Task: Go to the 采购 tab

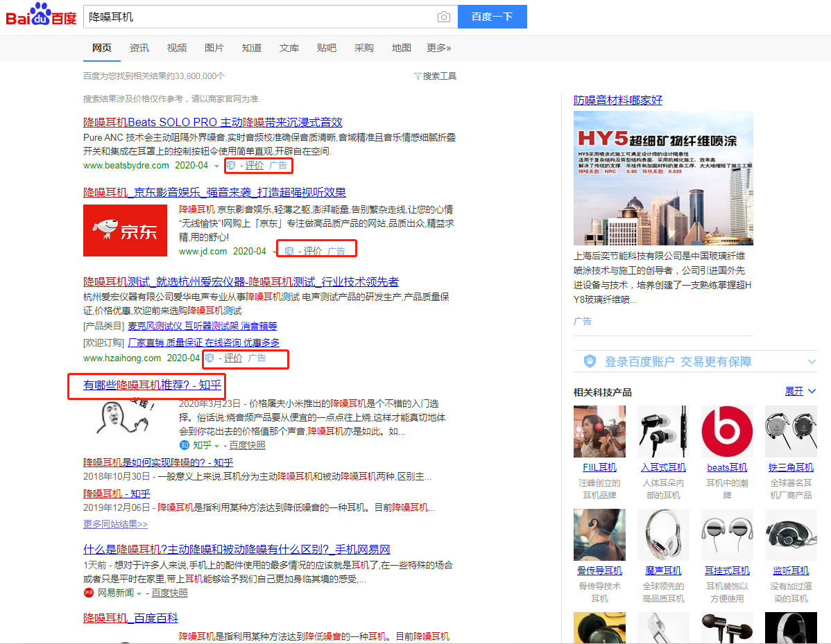Action: click(363, 48)
